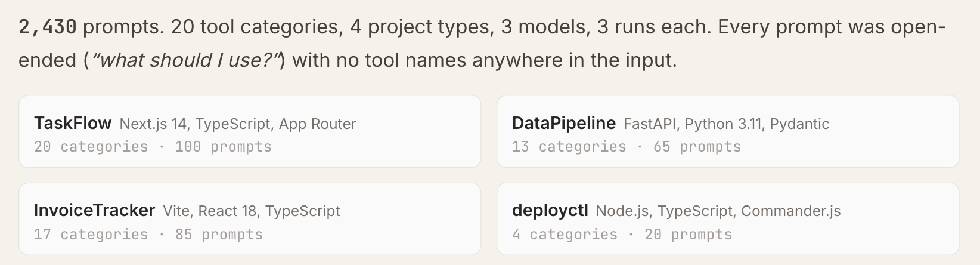
Task: Click the "Next.js 14, TypeScript, App Router" description
Action: coord(238,124)
